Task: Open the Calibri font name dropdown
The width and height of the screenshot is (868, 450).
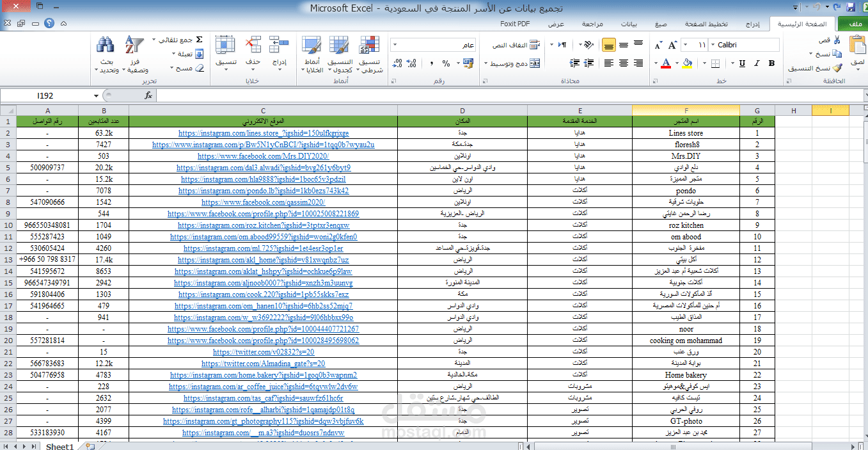Action: 713,45
